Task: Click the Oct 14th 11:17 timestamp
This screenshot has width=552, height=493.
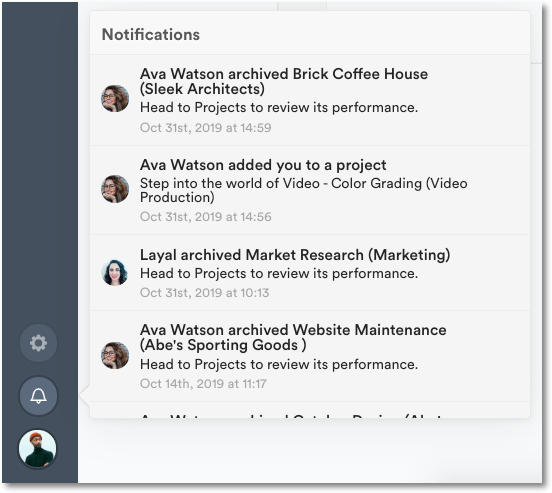Action: point(203,383)
